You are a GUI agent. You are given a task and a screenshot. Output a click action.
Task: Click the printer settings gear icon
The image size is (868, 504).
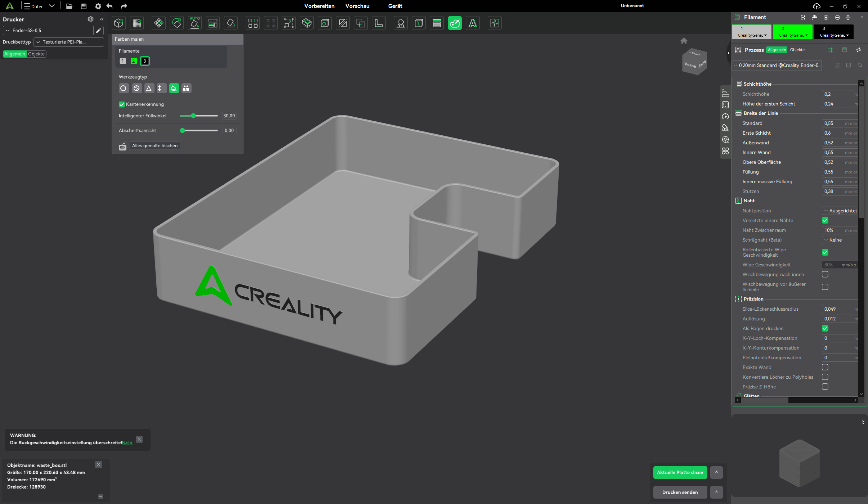coord(90,19)
